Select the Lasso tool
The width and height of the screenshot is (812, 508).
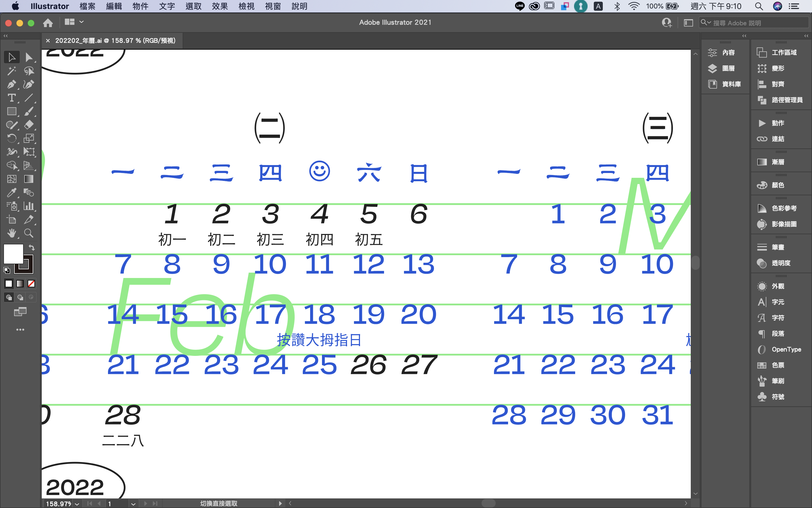pos(29,71)
